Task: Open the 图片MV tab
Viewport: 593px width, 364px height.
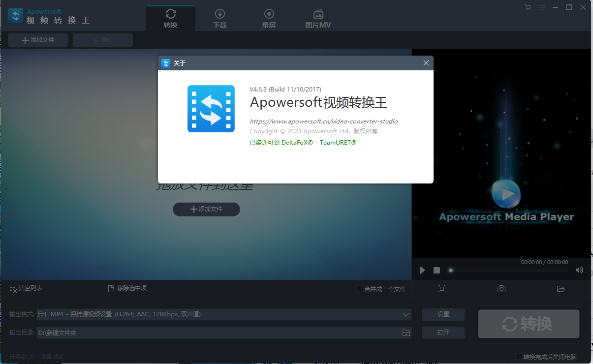Action: click(x=318, y=19)
